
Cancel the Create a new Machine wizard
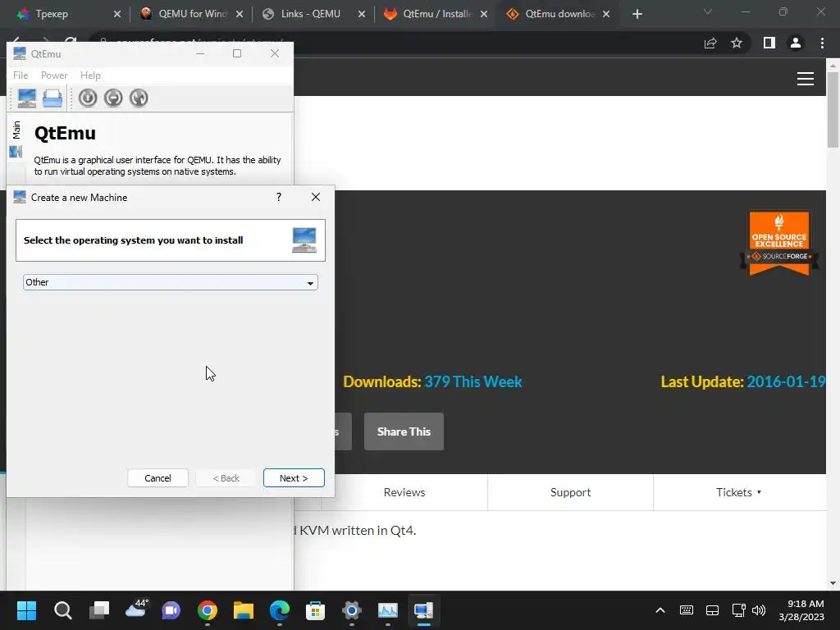point(157,478)
